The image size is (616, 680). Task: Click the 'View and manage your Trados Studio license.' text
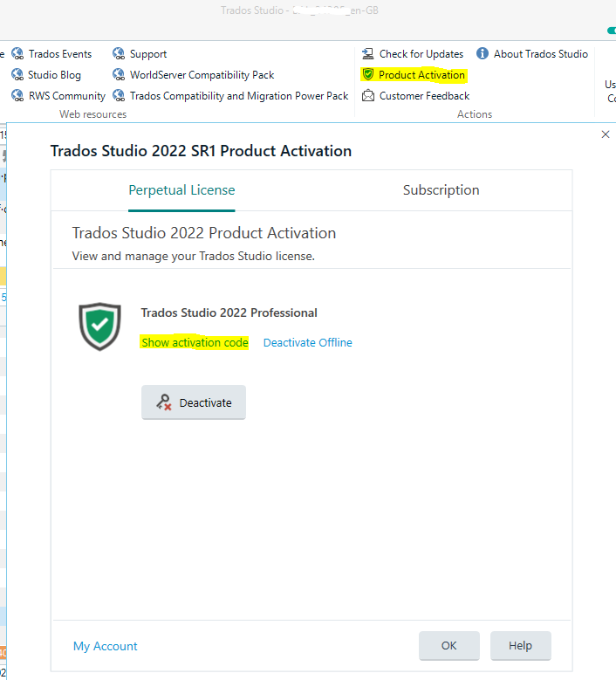pyautogui.click(x=194, y=257)
